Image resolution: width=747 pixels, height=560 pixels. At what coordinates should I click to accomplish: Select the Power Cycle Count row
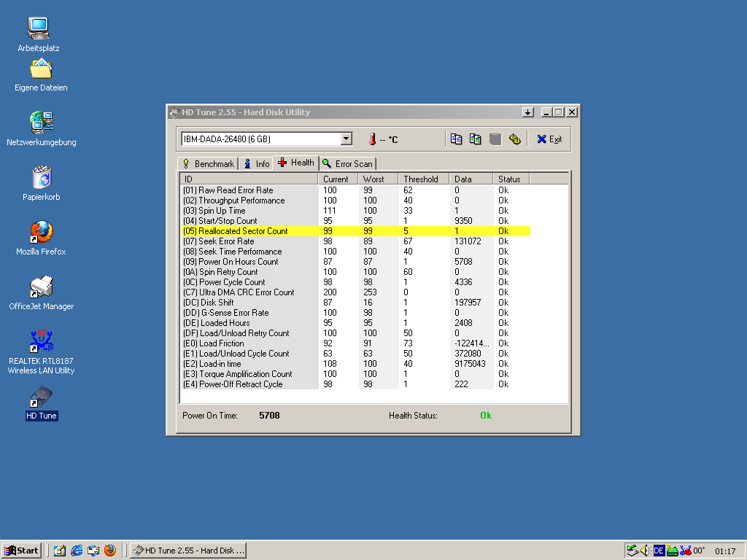pyautogui.click(x=355, y=282)
